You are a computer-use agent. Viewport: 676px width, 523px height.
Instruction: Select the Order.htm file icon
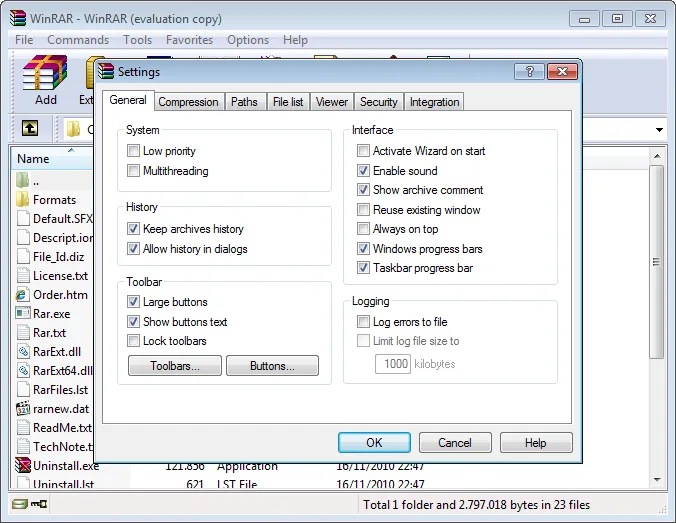[22, 295]
